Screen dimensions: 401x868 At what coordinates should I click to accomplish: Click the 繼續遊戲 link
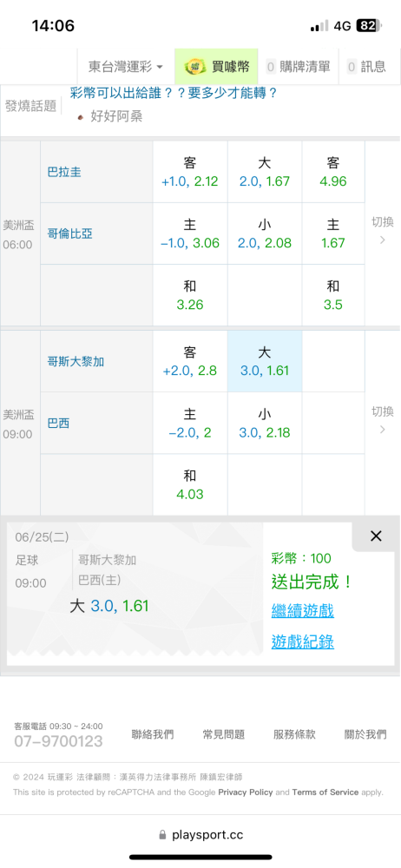[302, 611]
